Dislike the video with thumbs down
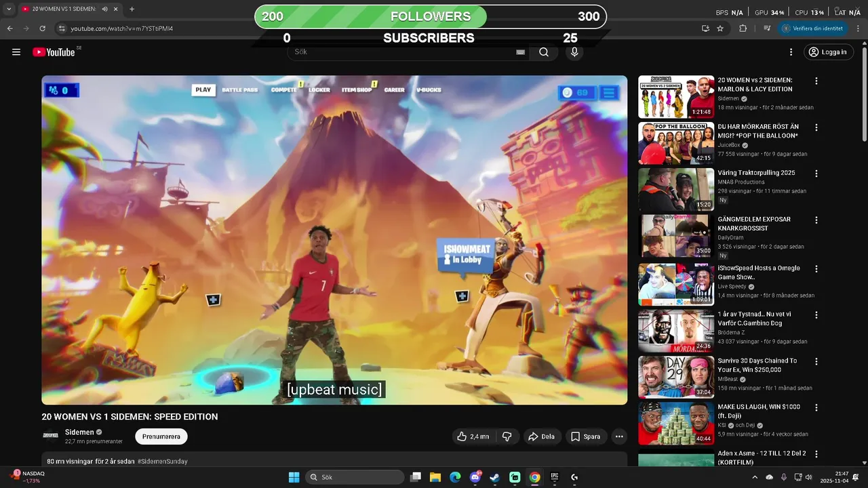Screen dimensions: 868x488 point(507,436)
